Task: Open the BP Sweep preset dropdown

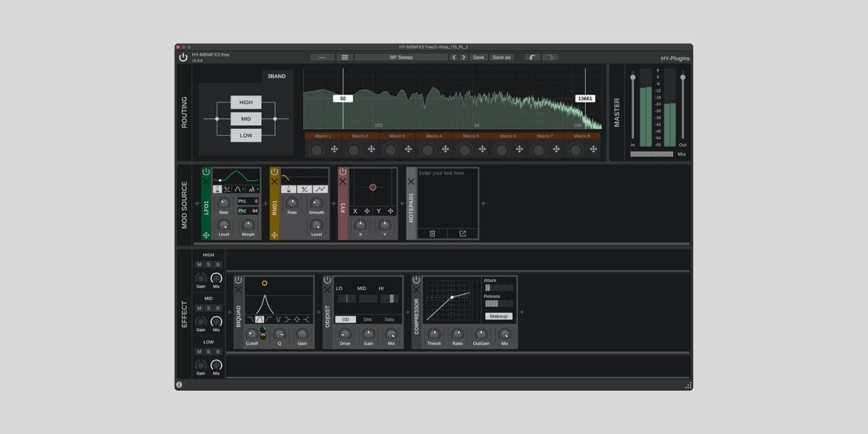Action: (401, 57)
